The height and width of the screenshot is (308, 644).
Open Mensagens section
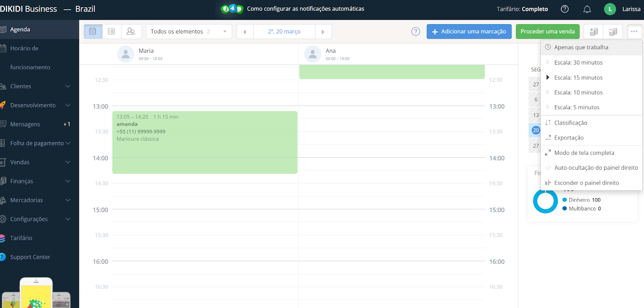coord(39,124)
